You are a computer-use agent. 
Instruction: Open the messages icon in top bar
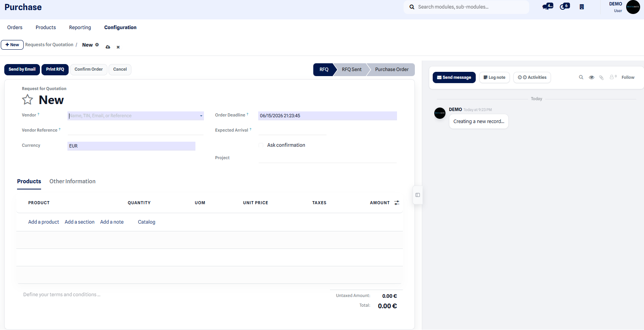coord(547,6)
